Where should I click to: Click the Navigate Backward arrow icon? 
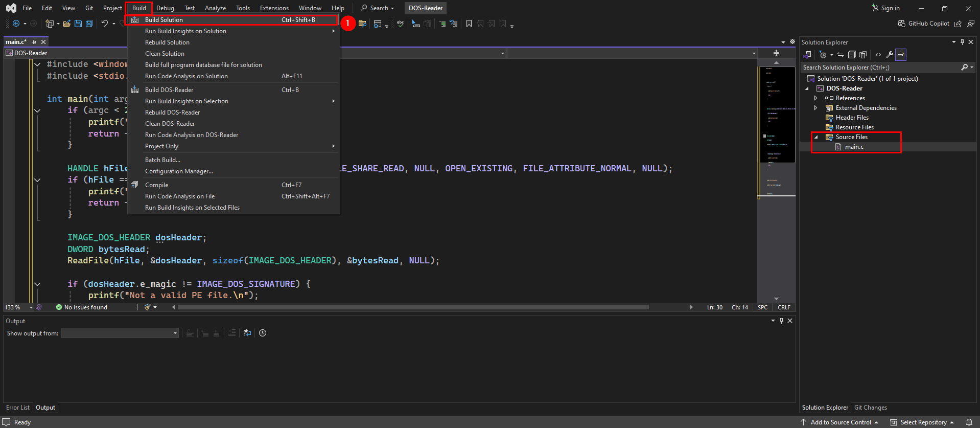(x=16, y=24)
